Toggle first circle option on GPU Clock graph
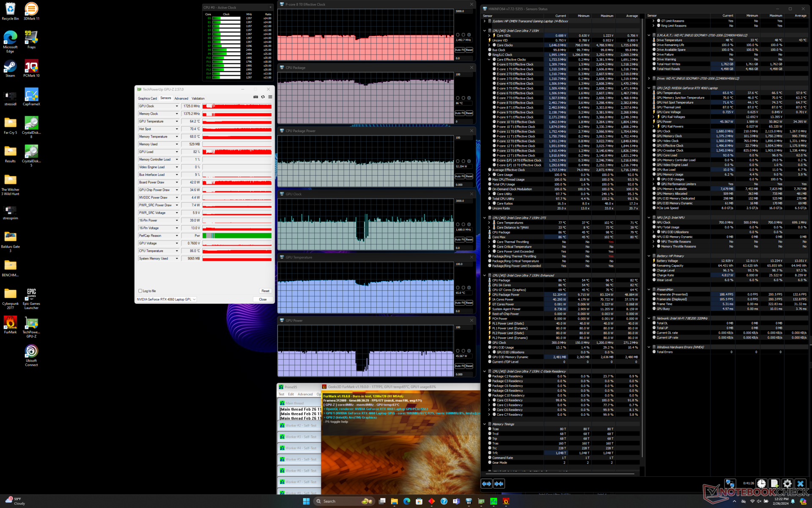 pyautogui.click(x=458, y=225)
